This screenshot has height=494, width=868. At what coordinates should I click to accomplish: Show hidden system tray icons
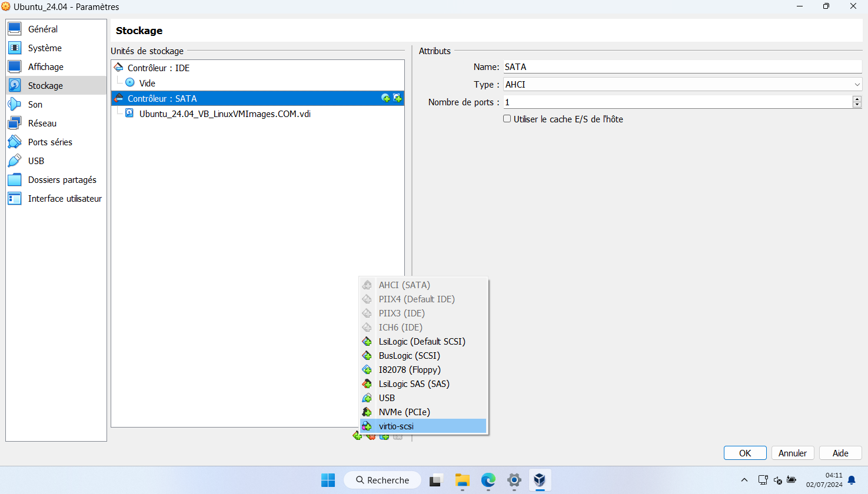744,480
